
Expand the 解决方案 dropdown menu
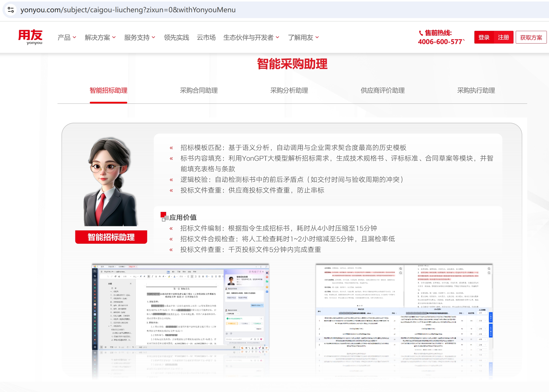coord(100,37)
